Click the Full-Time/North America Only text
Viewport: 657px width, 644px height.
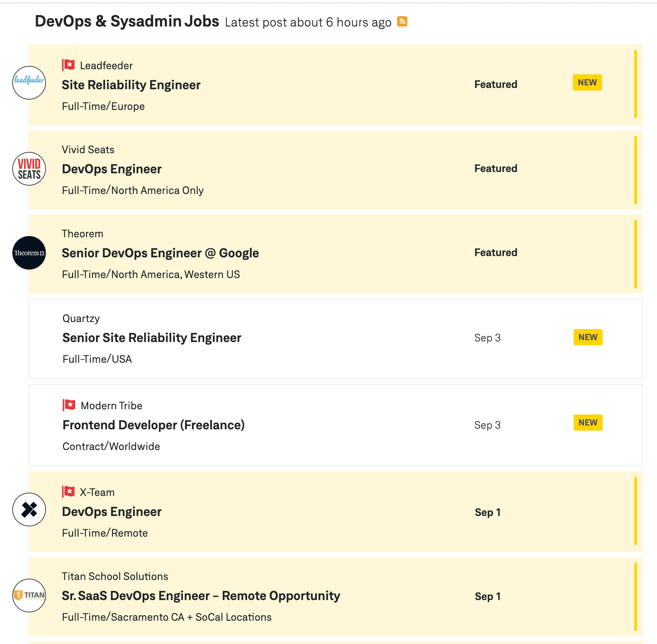pyautogui.click(x=133, y=190)
